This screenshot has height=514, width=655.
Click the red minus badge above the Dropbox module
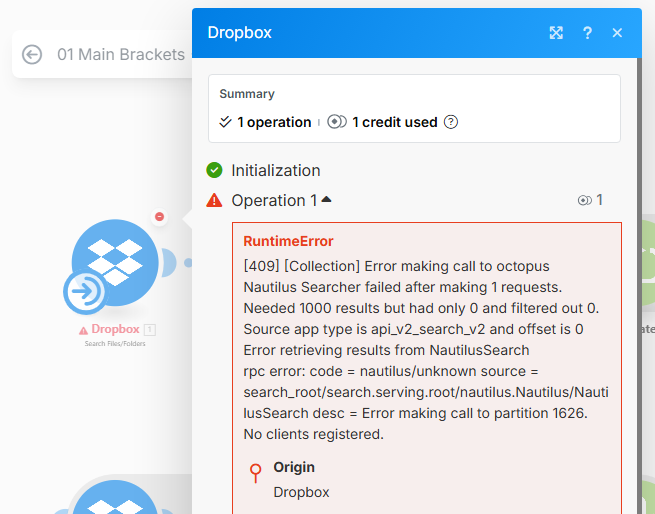coord(159,216)
